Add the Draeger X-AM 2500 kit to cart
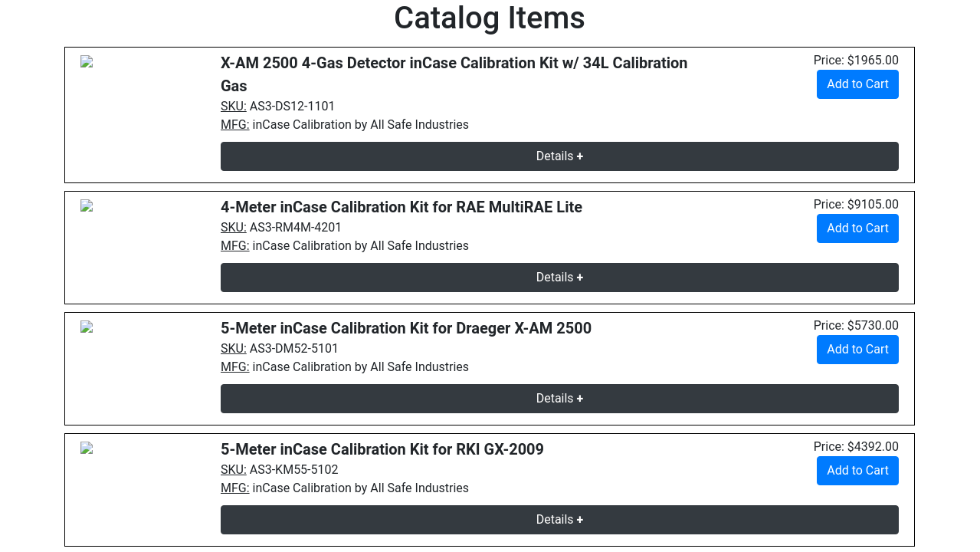This screenshot has width=980, height=552. pos(857,350)
